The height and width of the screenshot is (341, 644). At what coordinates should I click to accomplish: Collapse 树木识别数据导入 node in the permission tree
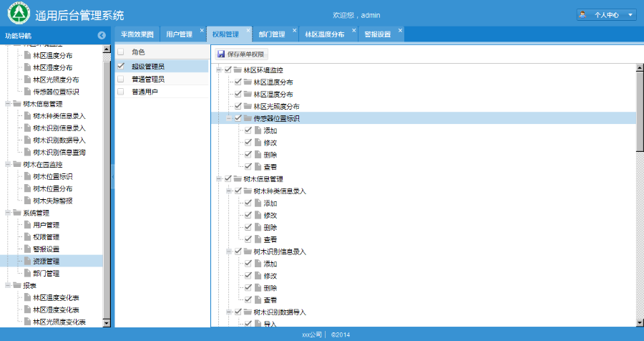click(x=229, y=312)
